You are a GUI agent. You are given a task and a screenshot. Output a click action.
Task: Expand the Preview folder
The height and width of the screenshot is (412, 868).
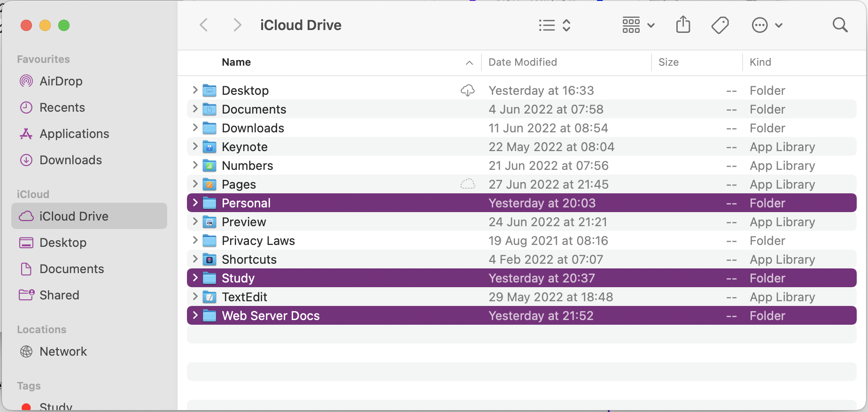click(195, 221)
